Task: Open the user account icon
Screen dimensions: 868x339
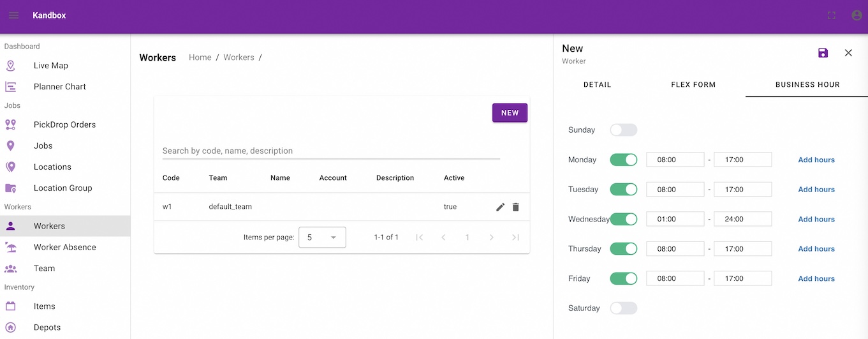Action: (x=857, y=15)
